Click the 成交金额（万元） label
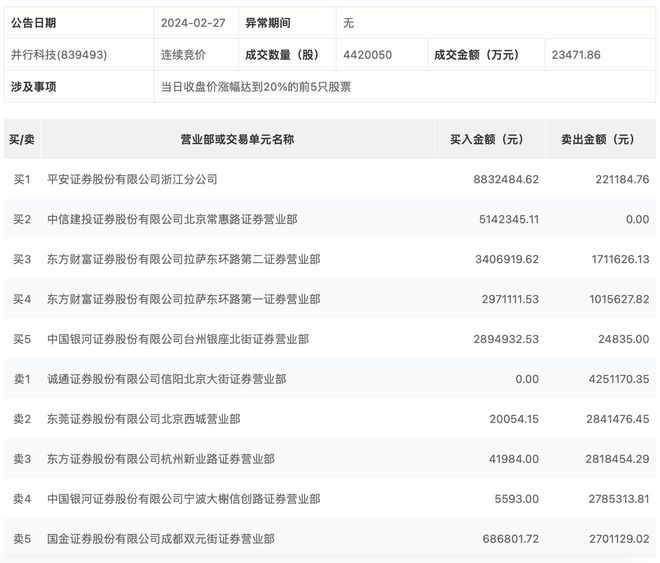 (476, 55)
